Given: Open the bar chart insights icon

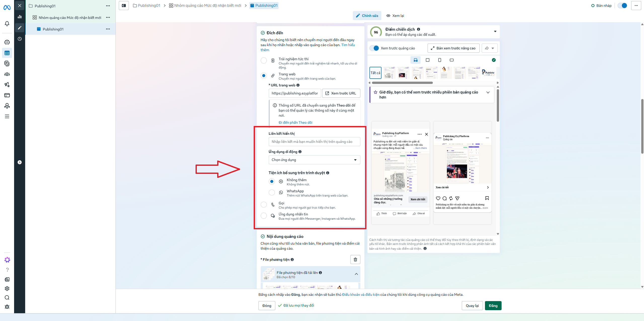Looking at the screenshot, I should pos(20,17).
